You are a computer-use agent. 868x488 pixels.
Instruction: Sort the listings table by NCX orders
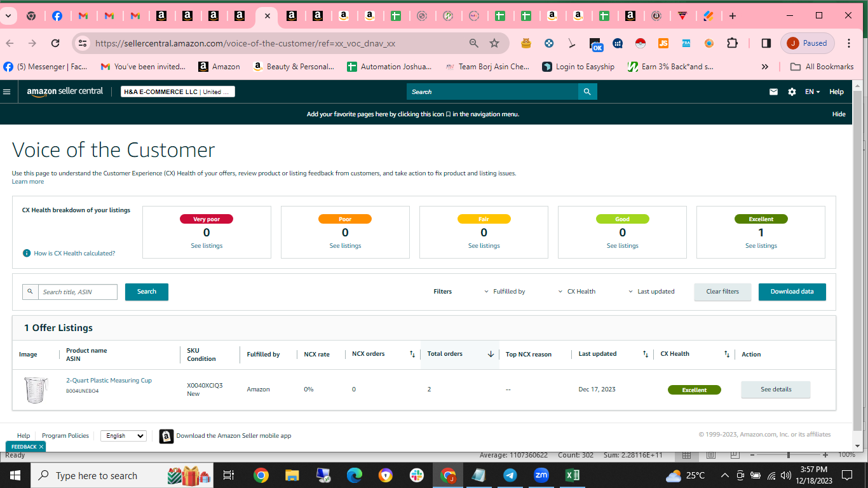point(412,354)
